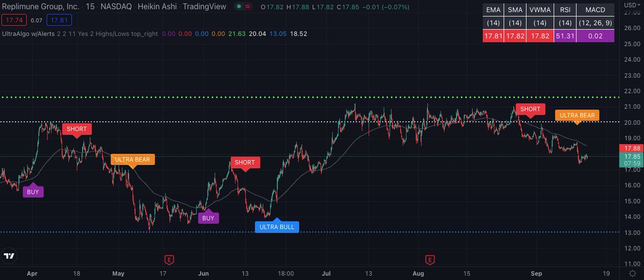Select the SHORT label near June 13

245,163
